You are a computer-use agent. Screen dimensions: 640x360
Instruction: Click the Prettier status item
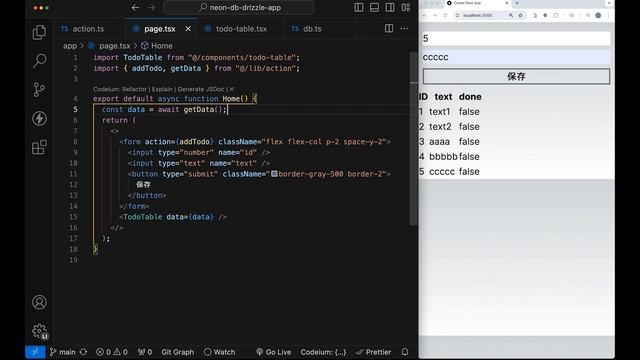click(373, 352)
